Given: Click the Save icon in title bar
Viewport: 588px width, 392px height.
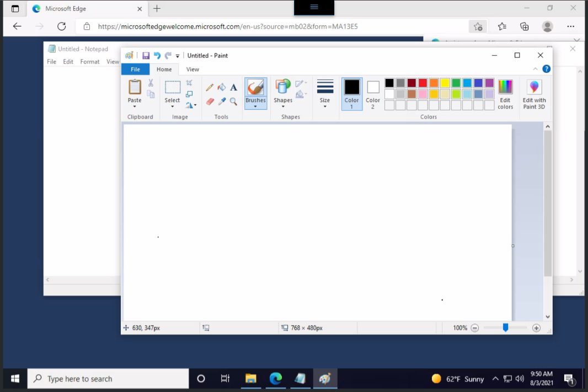Looking at the screenshot, I should [x=146, y=56].
